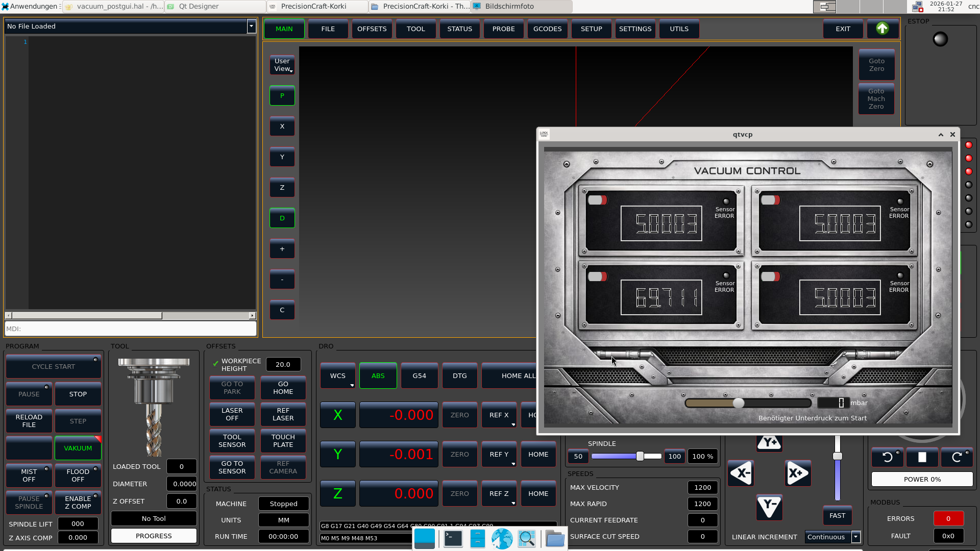
Task: Toggle the Workpiece Height checkmark
Action: 215,364
